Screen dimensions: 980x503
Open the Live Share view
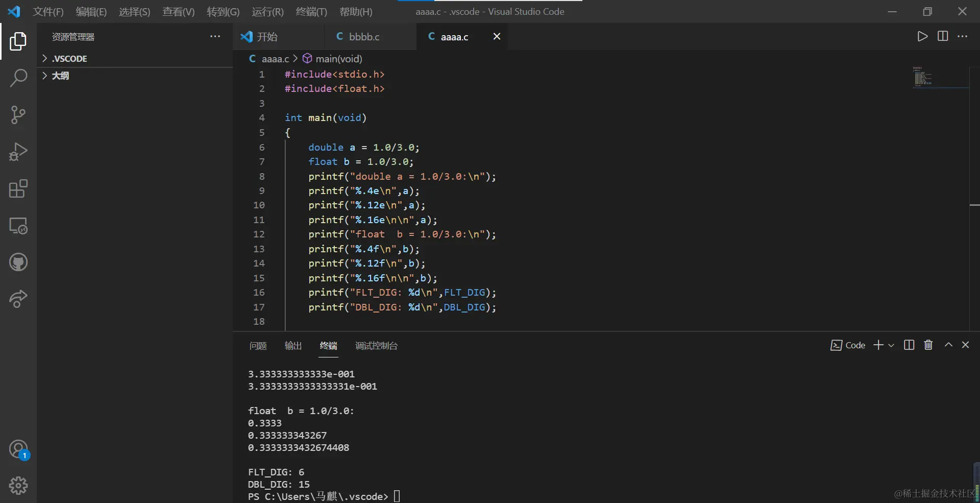pyautogui.click(x=18, y=299)
